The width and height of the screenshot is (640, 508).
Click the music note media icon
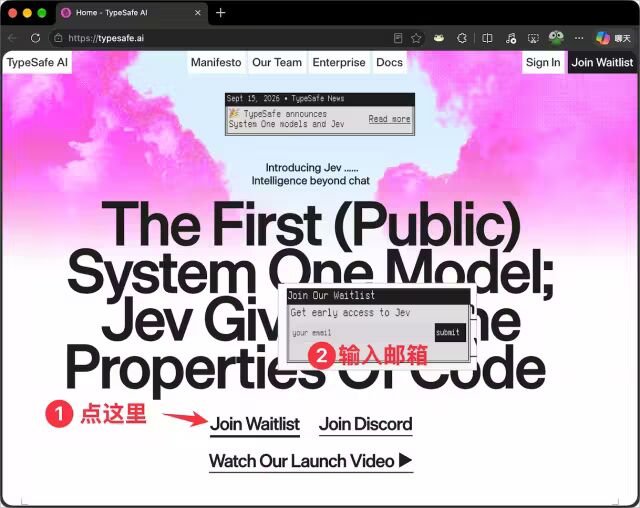pyautogui.click(x=511, y=38)
